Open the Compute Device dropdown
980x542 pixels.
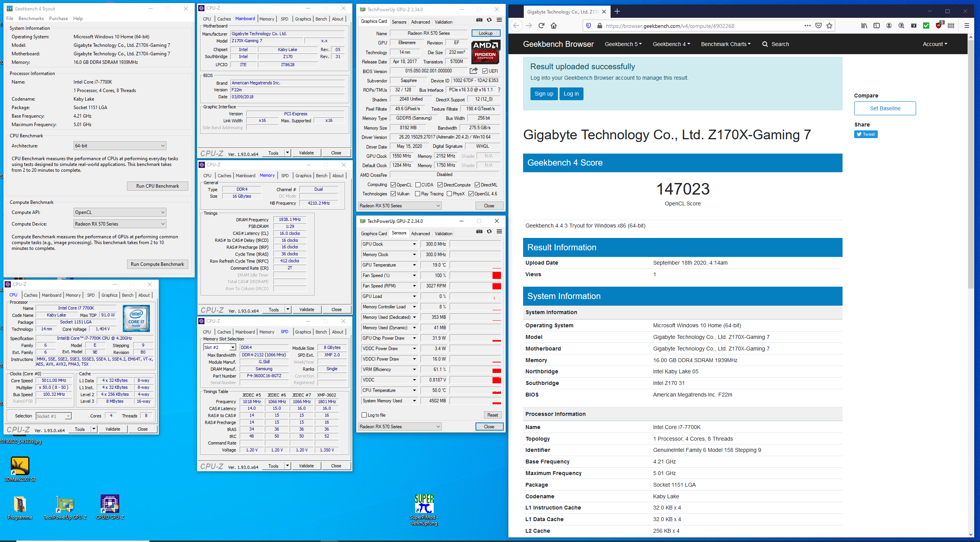120,224
